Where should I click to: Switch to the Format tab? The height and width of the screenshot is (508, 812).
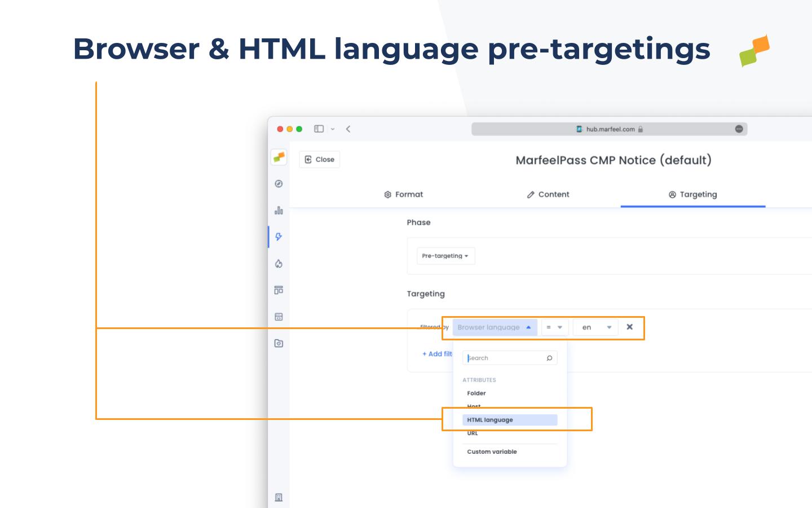tap(404, 194)
